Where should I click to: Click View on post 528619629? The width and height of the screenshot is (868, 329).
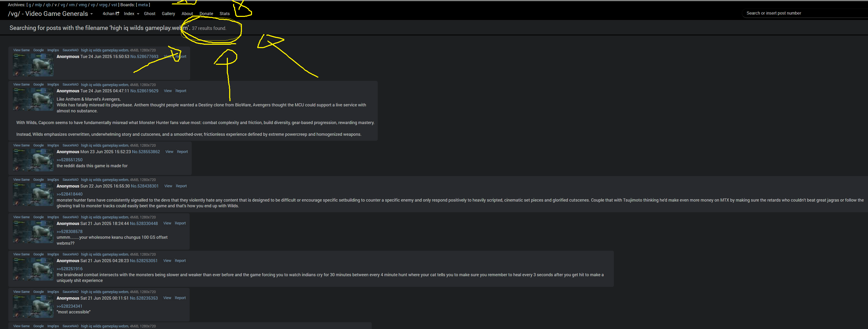point(168,91)
